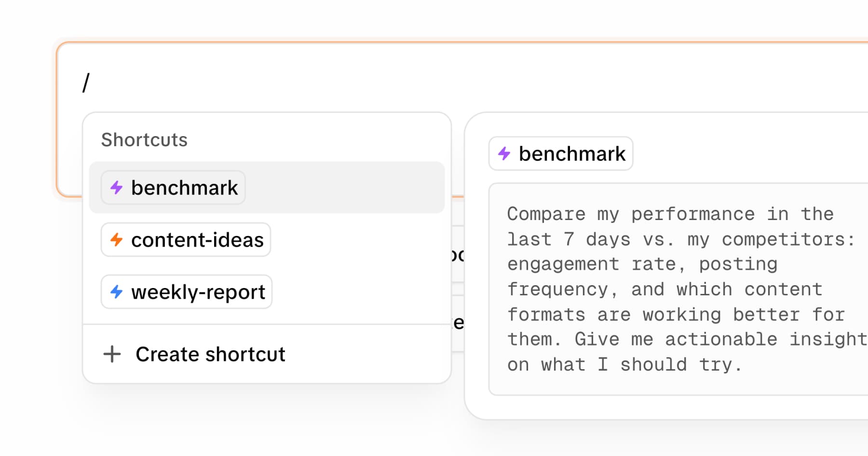The width and height of the screenshot is (868, 456).
Task: Click the purple lightning icon beside benchmark
Action: point(116,188)
